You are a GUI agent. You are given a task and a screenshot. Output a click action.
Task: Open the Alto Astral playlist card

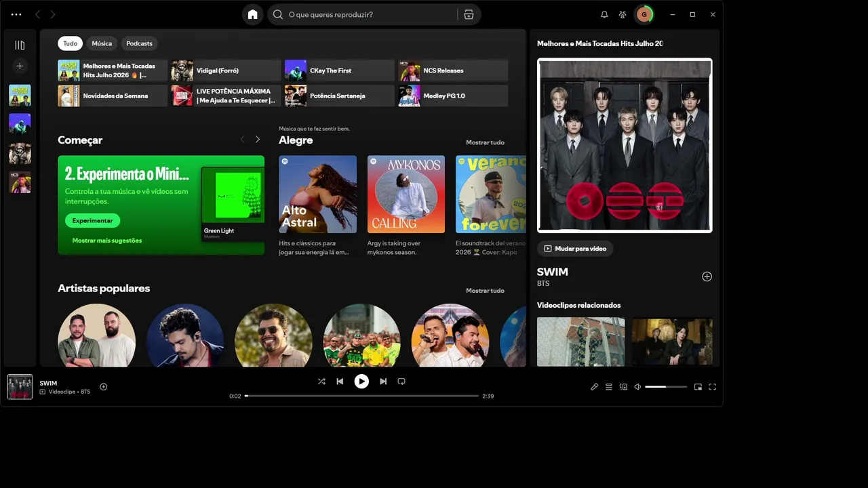(317, 206)
